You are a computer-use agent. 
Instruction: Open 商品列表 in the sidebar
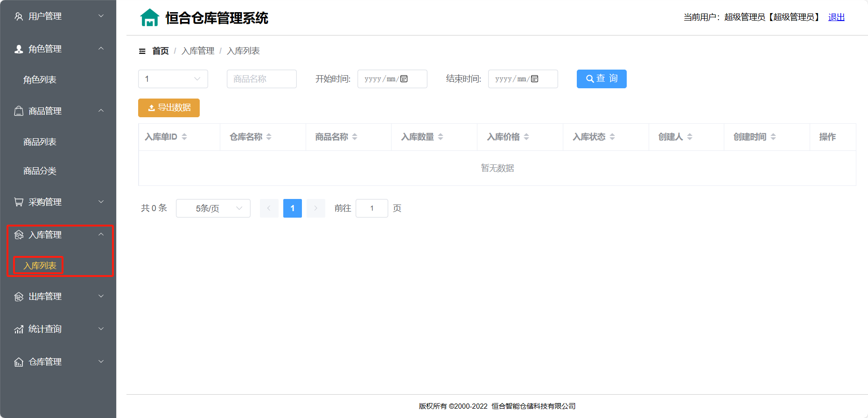[40, 142]
